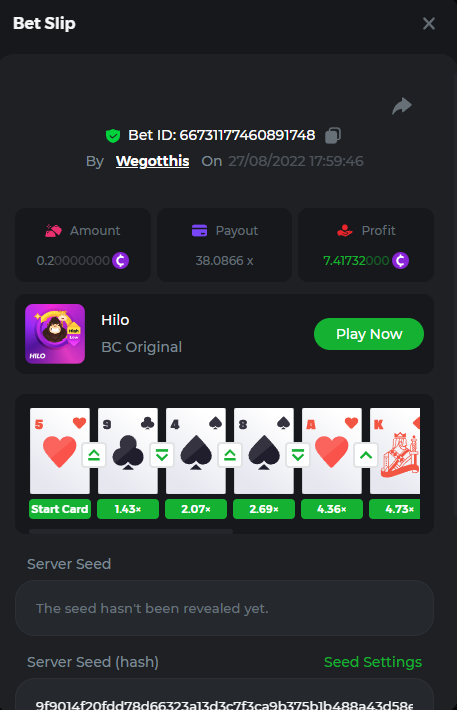Click the lower arrow after 9 of clubs

click(162, 455)
